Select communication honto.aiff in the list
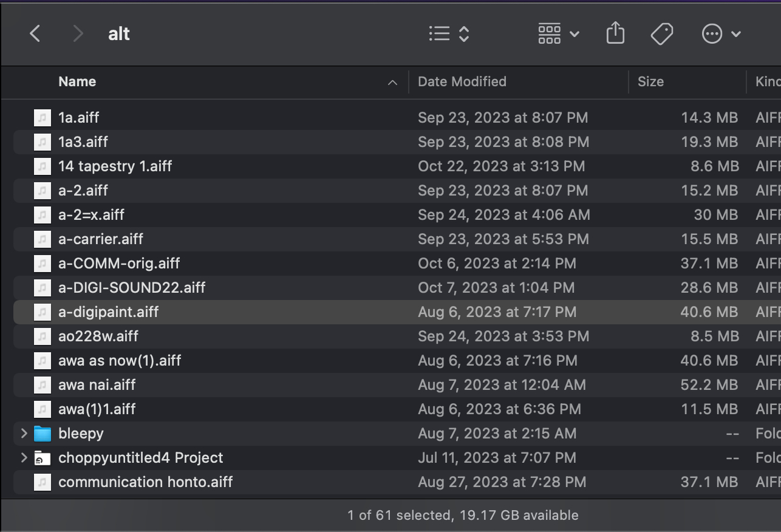The image size is (781, 532). (146, 482)
